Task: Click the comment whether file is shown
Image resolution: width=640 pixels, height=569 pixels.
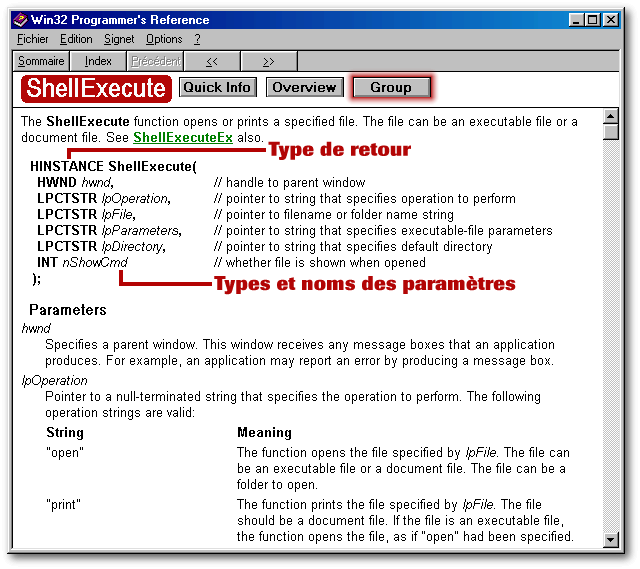Action: [320, 262]
